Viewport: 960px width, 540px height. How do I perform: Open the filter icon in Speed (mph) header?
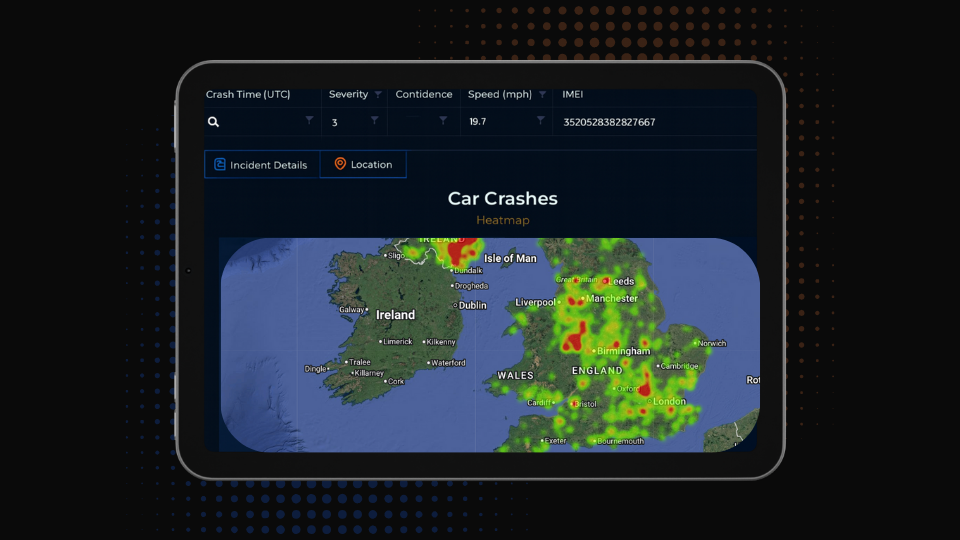[542, 95]
